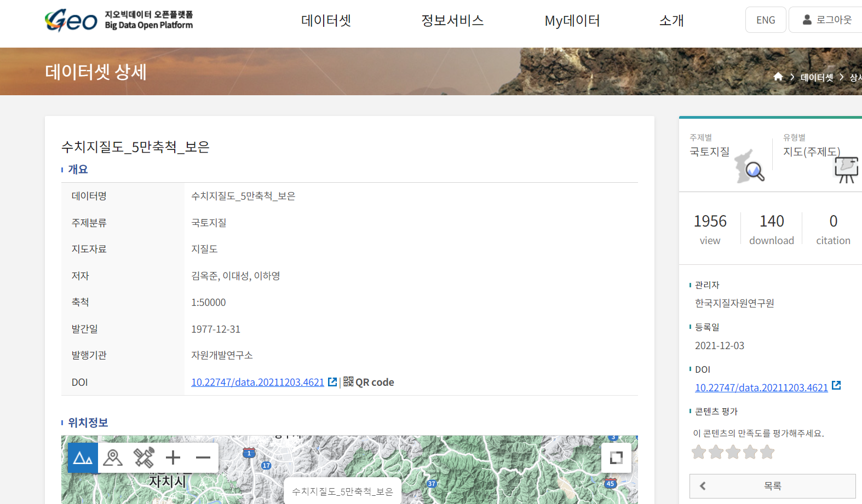This screenshot has height=504, width=862.
Task: Click the 위치정보 section heading
Action: click(x=88, y=422)
